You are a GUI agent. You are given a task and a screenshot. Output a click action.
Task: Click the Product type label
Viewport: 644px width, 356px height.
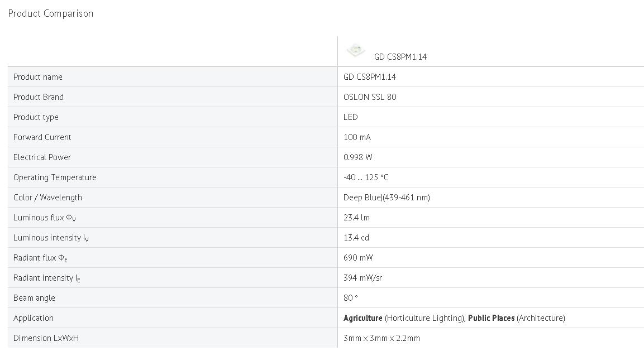click(36, 117)
